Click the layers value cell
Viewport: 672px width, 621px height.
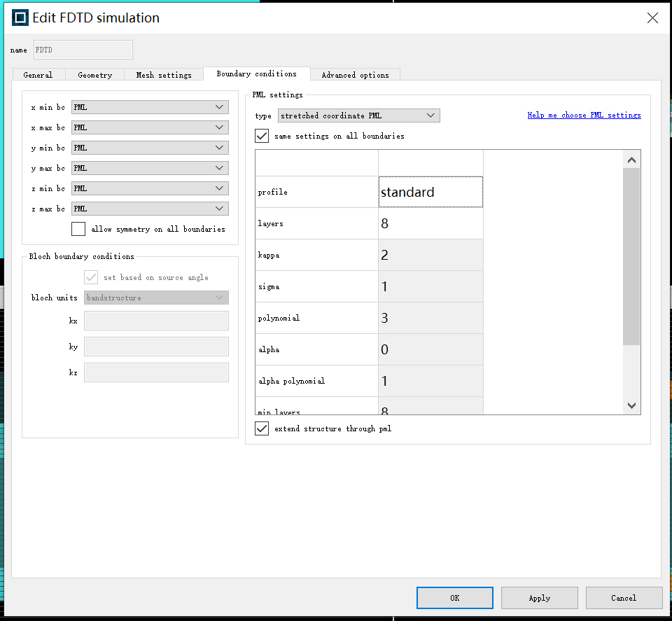click(x=430, y=224)
